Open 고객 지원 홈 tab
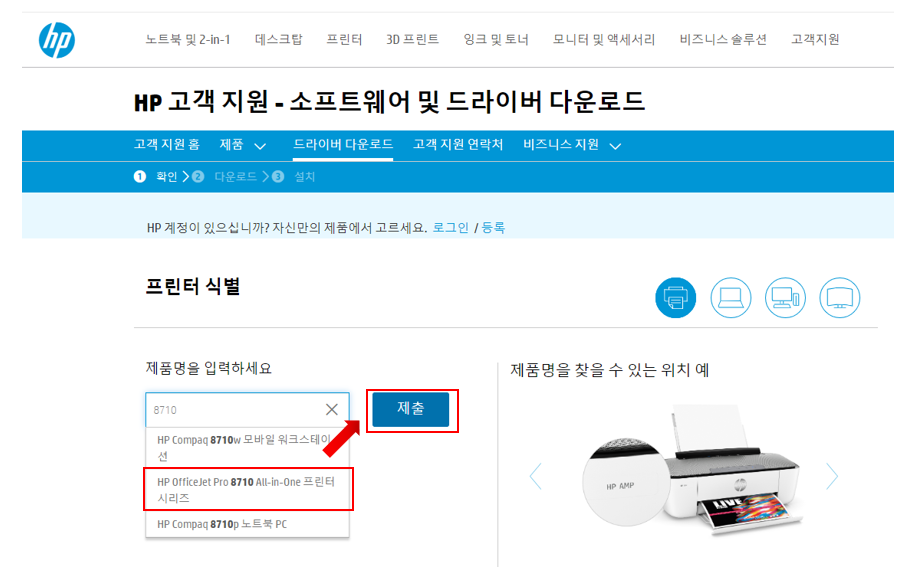Image resolution: width=909 pixels, height=580 pixels. pos(166,144)
